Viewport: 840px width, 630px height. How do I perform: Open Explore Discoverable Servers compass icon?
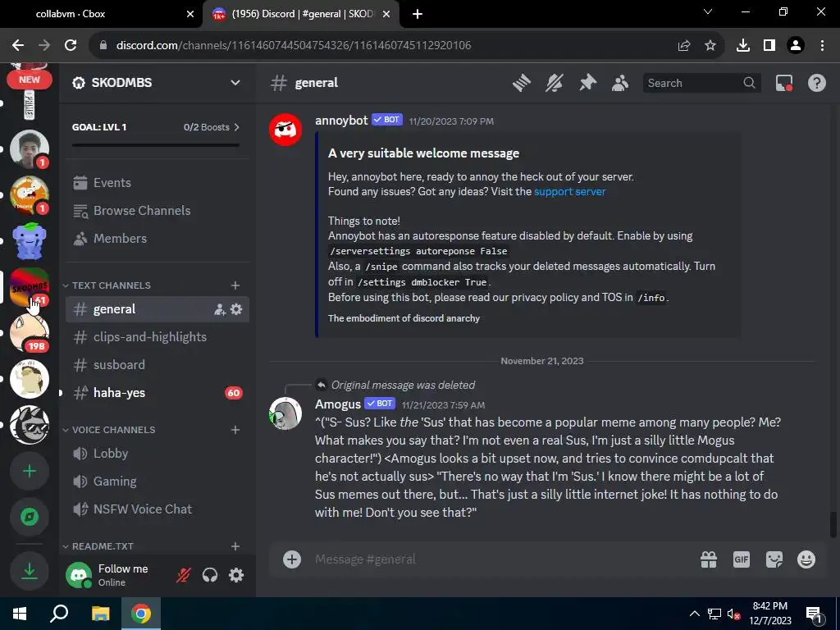point(30,517)
